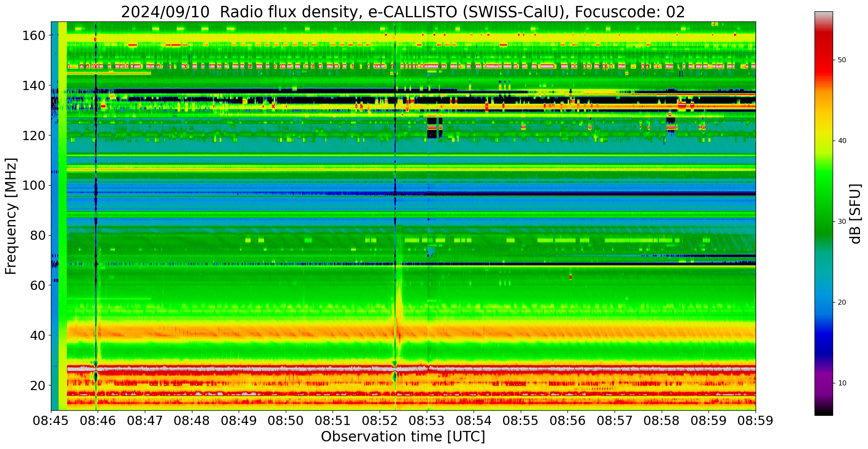Click the 08:56 time tick label
This screenshot has height=449, width=868.
[x=568, y=421]
